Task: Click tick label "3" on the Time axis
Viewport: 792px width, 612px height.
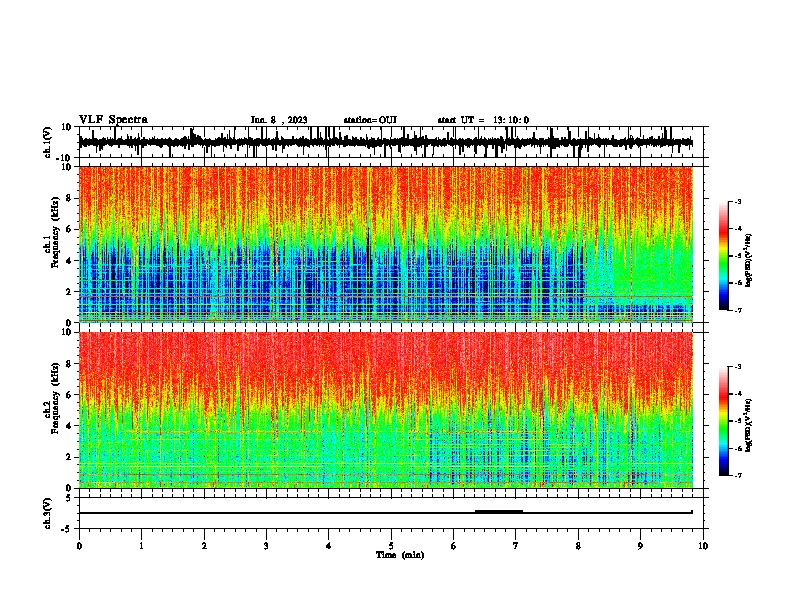Action: 266,546
